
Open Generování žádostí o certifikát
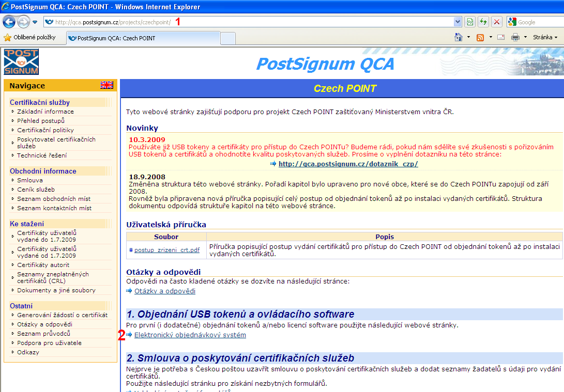coord(62,315)
